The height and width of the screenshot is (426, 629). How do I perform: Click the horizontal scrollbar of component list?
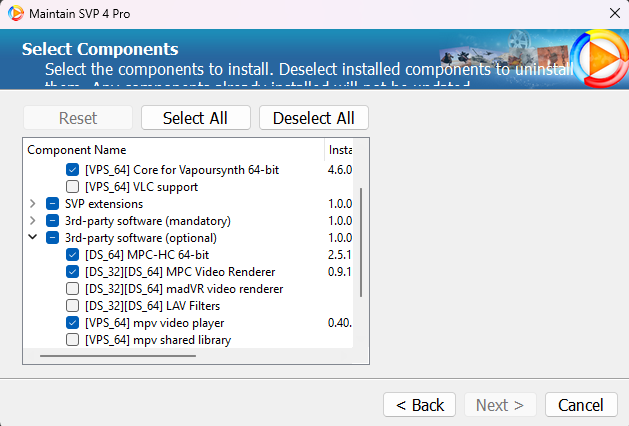[118, 355]
